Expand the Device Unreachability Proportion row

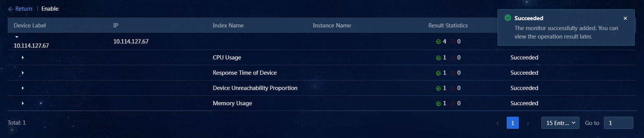pyautogui.click(x=23, y=88)
